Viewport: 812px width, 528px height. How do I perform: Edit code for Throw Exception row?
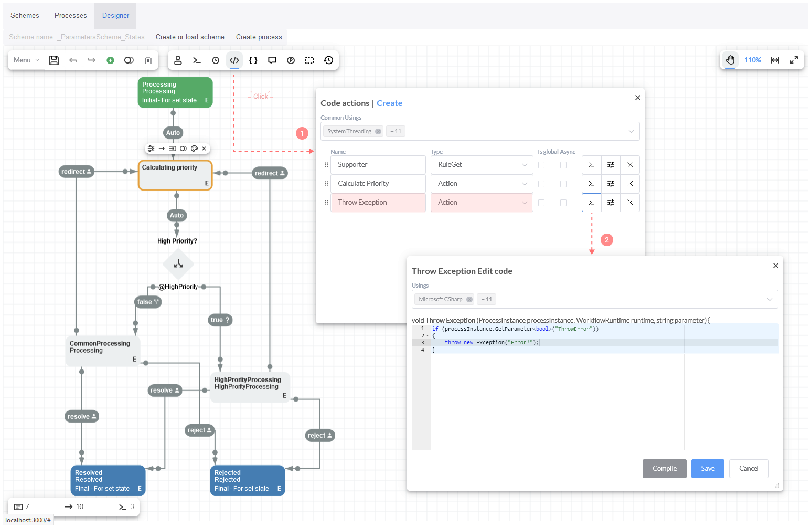click(591, 203)
